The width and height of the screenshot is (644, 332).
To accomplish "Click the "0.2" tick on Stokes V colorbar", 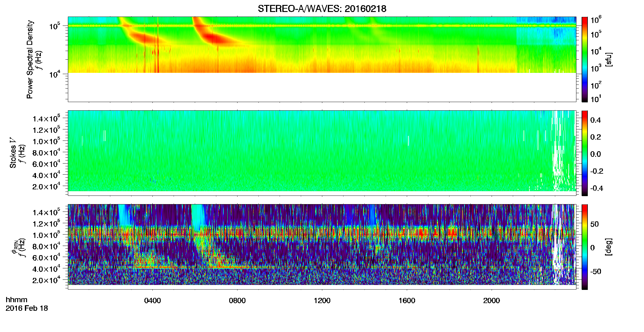I will (595, 137).
